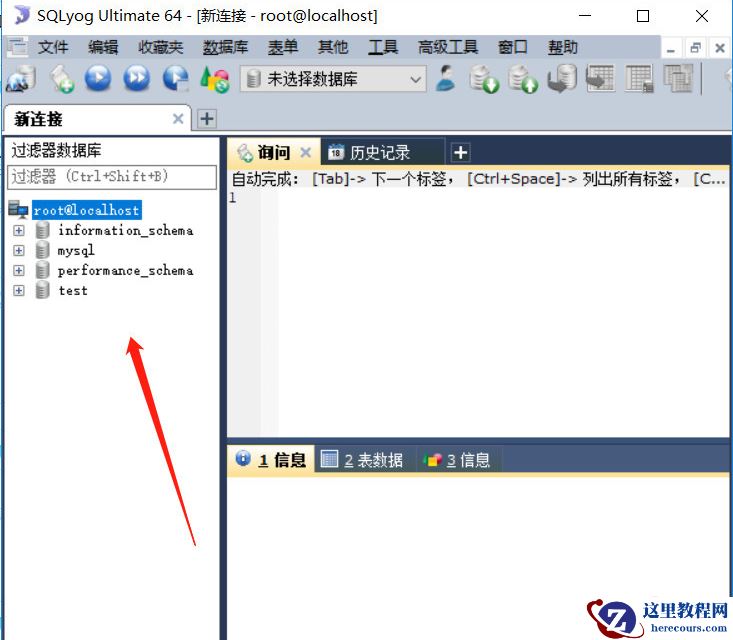Select the mysql database name
The height and width of the screenshot is (640, 733).
tap(76, 251)
